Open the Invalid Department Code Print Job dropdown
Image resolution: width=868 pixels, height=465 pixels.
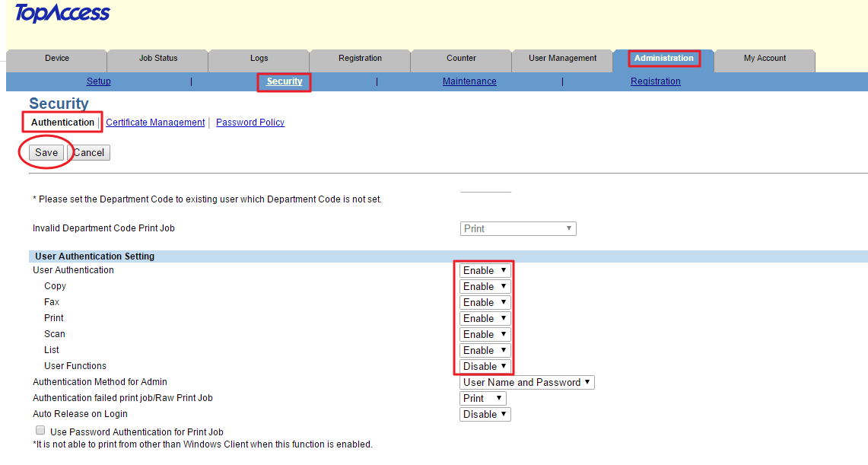[x=518, y=228]
